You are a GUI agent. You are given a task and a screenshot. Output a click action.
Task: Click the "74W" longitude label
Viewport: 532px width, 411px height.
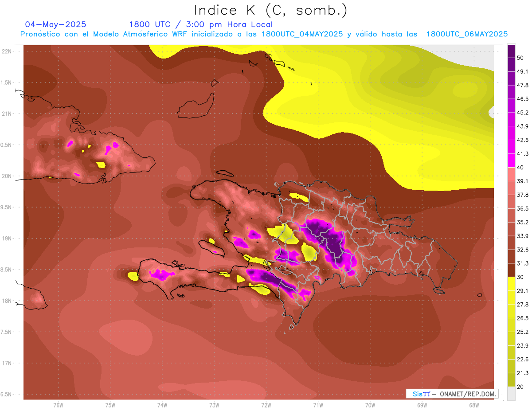point(162,405)
